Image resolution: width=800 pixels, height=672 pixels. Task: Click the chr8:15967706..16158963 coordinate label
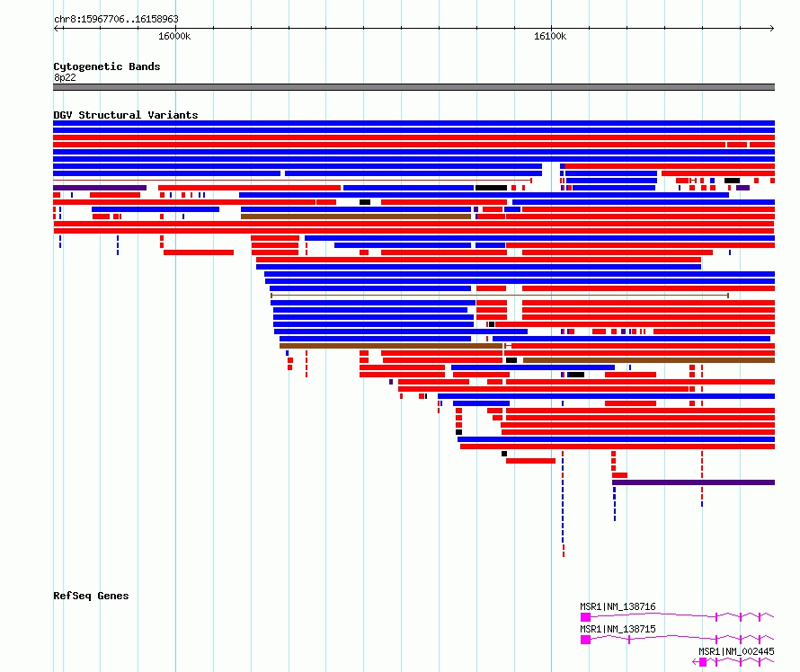point(116,19)
